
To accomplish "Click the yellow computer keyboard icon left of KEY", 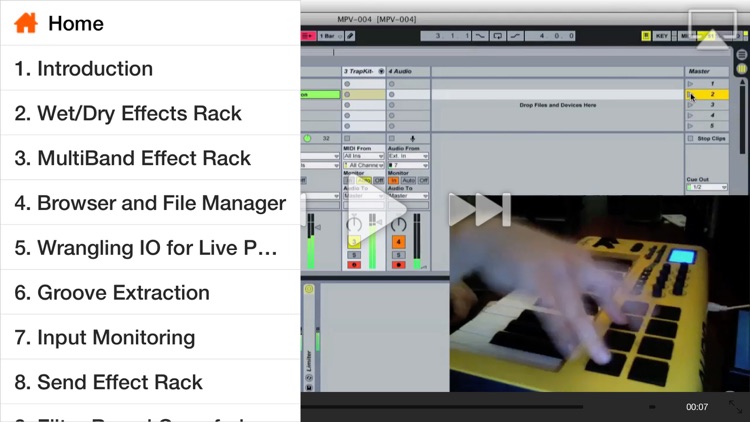I will [x=646, y=36].
